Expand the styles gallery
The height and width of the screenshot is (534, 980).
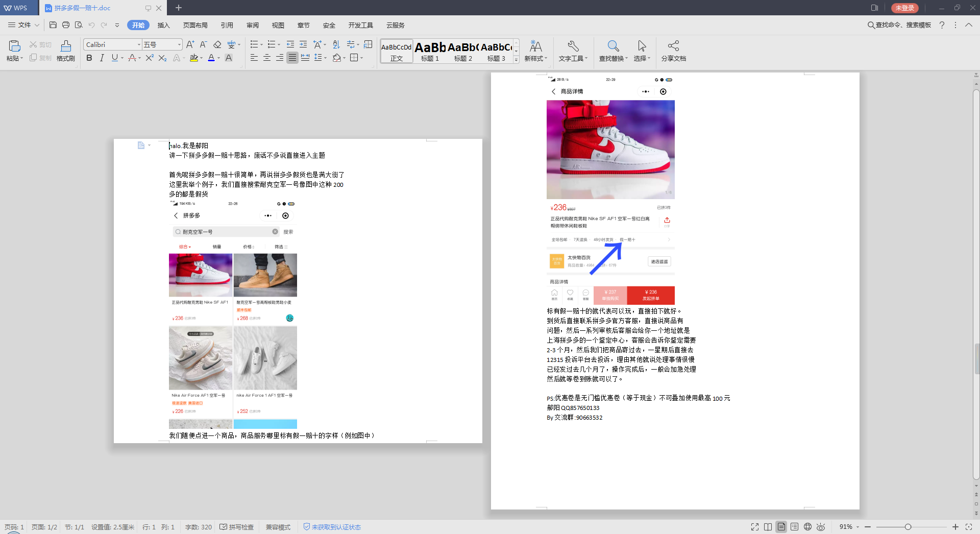[x=517, y=60]
